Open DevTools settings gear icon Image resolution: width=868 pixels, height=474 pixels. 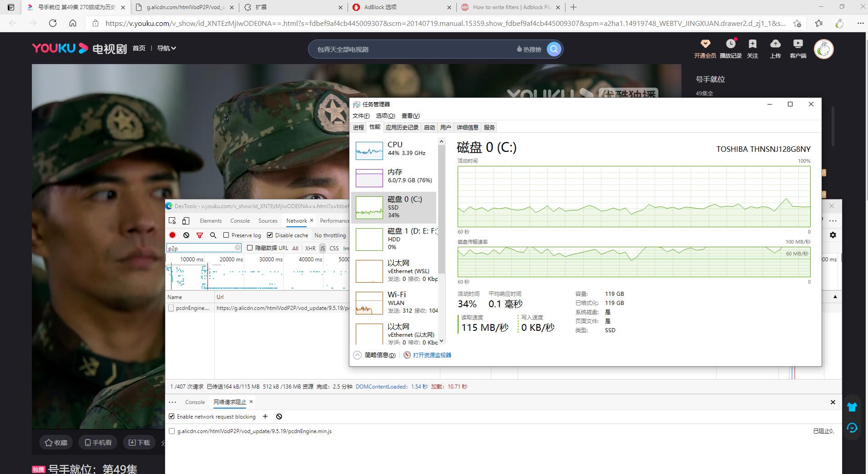tap(833, 235)
